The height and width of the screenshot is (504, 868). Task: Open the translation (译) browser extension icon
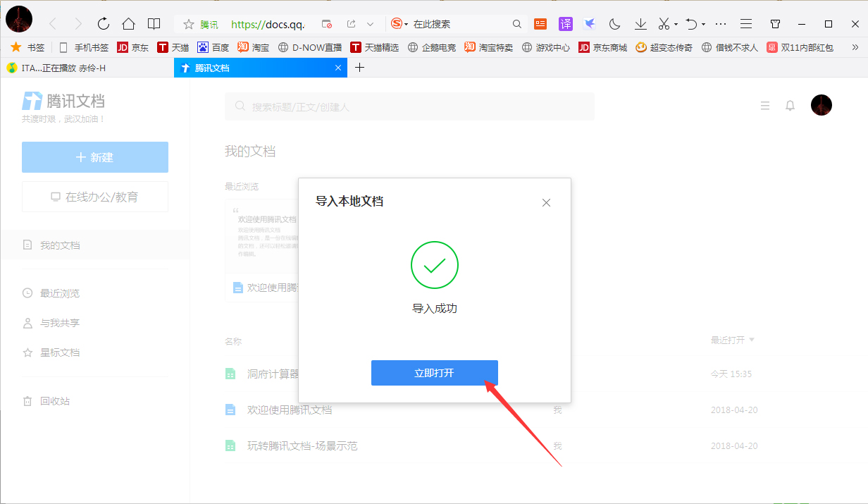565,23
